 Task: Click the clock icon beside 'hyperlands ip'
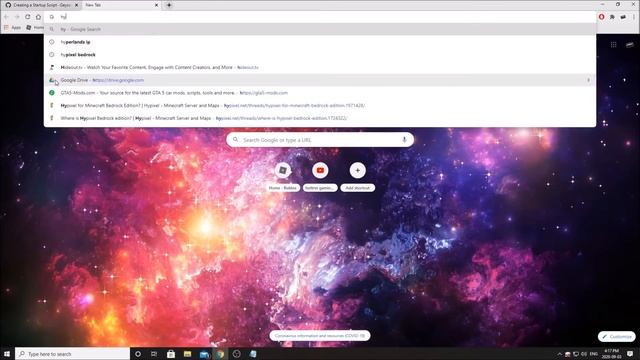(x=52, y=42)
